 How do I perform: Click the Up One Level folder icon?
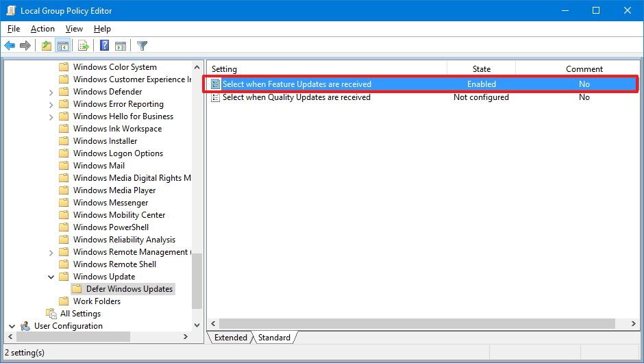click(46, 46)
